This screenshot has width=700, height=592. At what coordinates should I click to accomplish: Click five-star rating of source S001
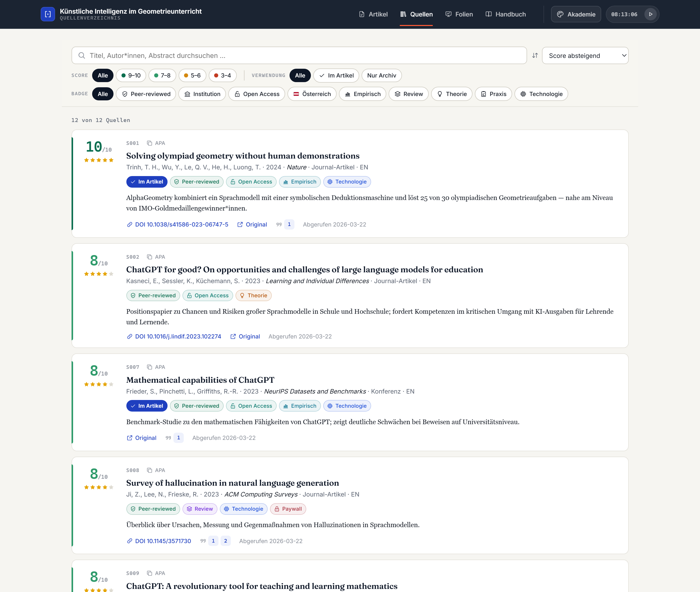click(99, 160)
